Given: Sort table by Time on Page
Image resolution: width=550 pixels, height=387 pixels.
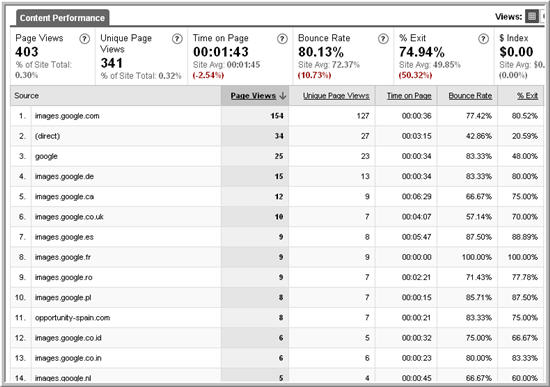Looking at the screenshot, I should 409,96.
